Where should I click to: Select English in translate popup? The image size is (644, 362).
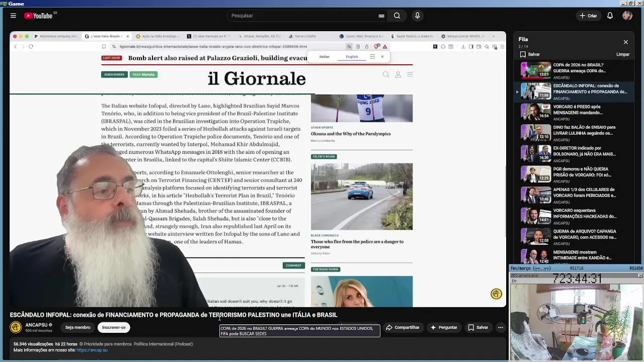[x=352, y=57]
